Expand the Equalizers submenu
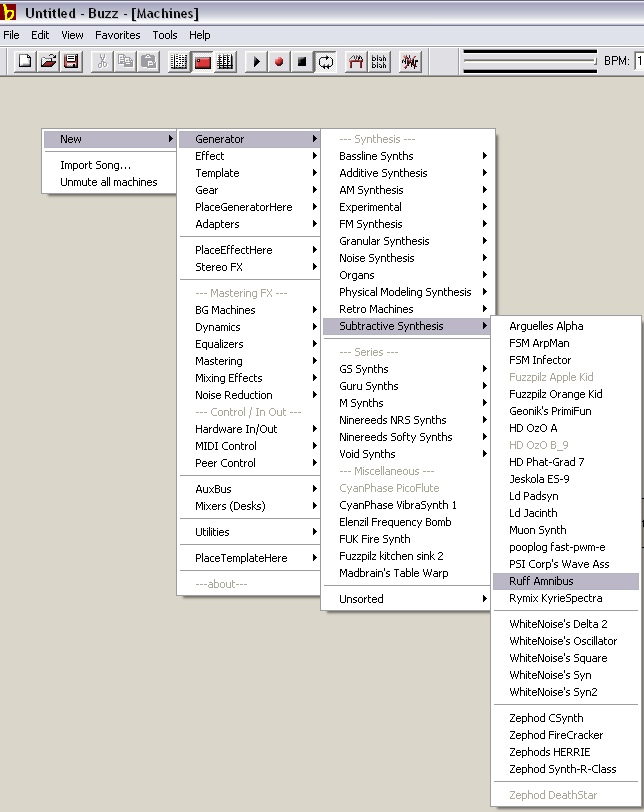Screen dimensions: 644x812 tap(250, 344)
